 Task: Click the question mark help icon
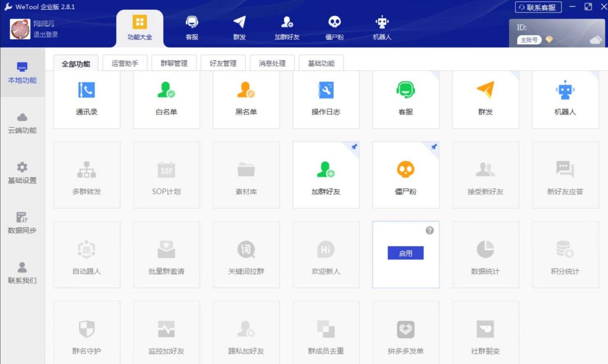click(x=430, y=231)
